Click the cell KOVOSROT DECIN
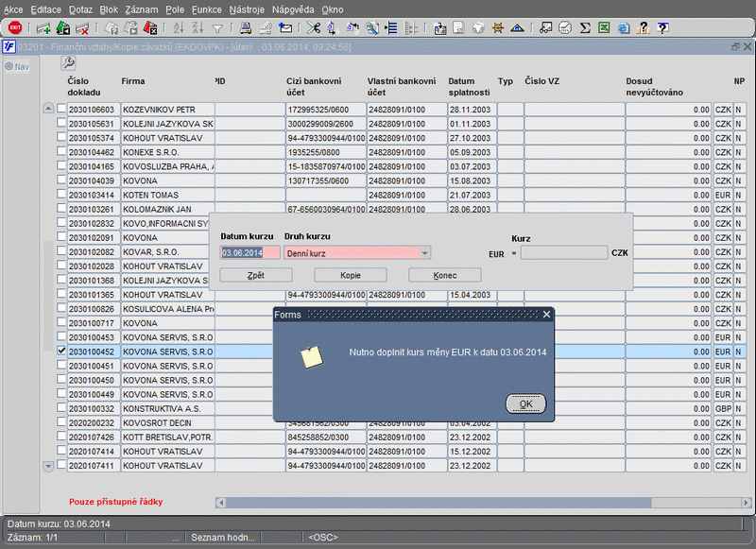 pyautogui.click(x=167, y=422)
